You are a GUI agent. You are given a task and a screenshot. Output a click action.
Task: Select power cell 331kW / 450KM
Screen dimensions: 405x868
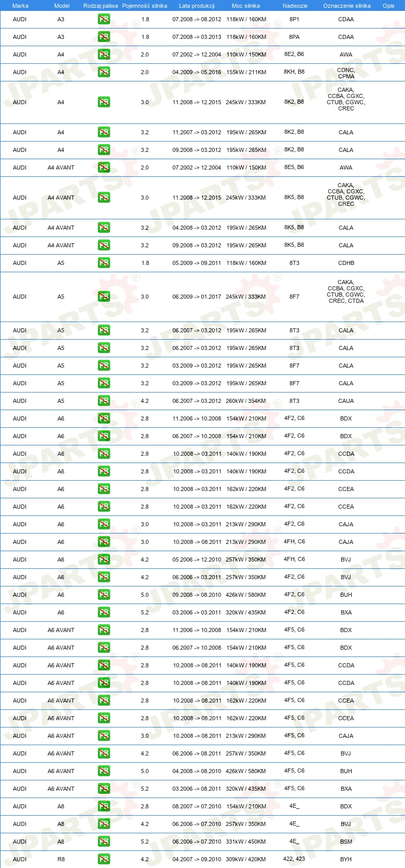pyautogui.click(x=246, y=842)
